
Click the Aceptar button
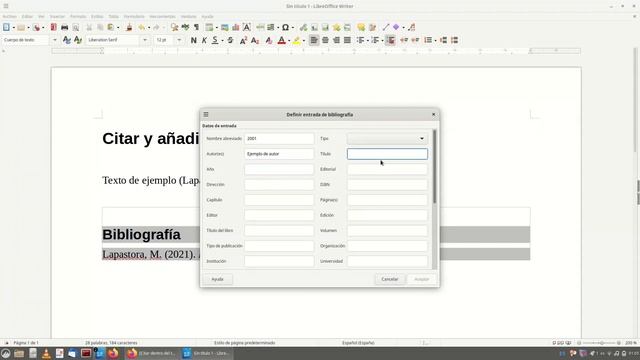tap(422, 279)
